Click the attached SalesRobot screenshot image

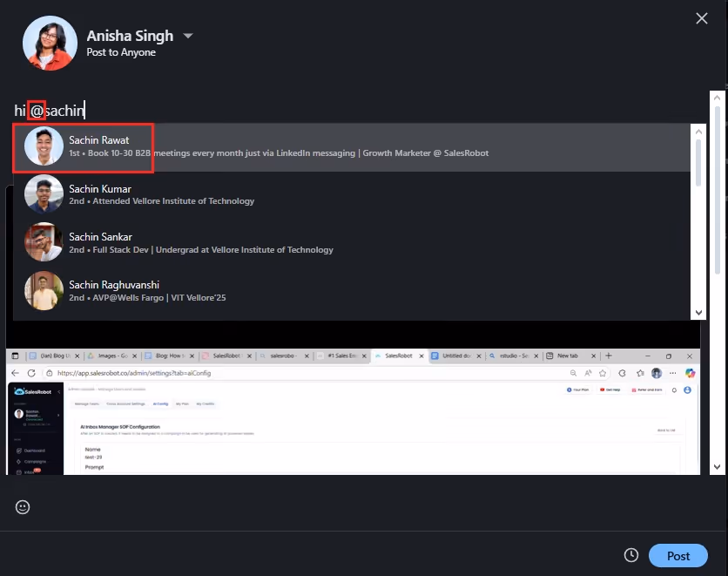(x=353, y=411)
